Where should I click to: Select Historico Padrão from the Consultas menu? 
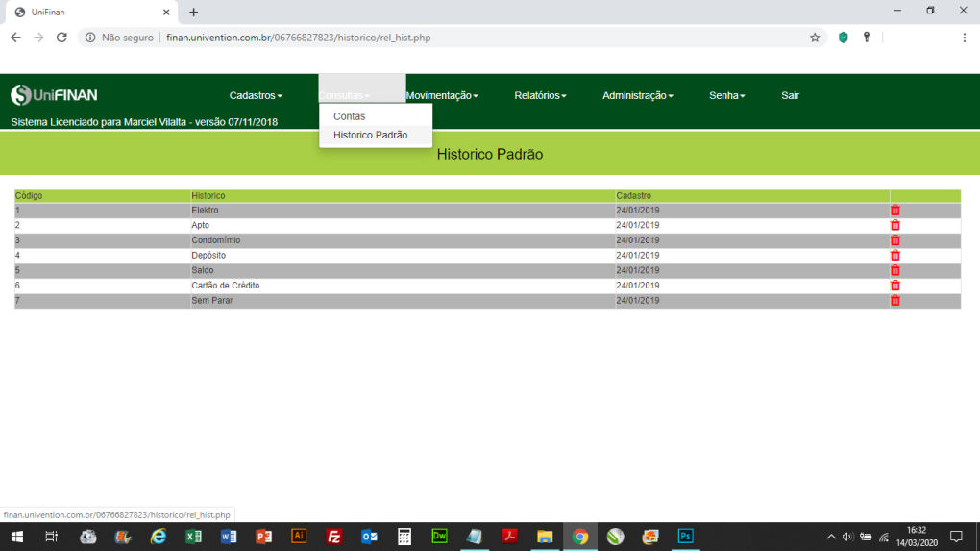(x=375, y=135)
